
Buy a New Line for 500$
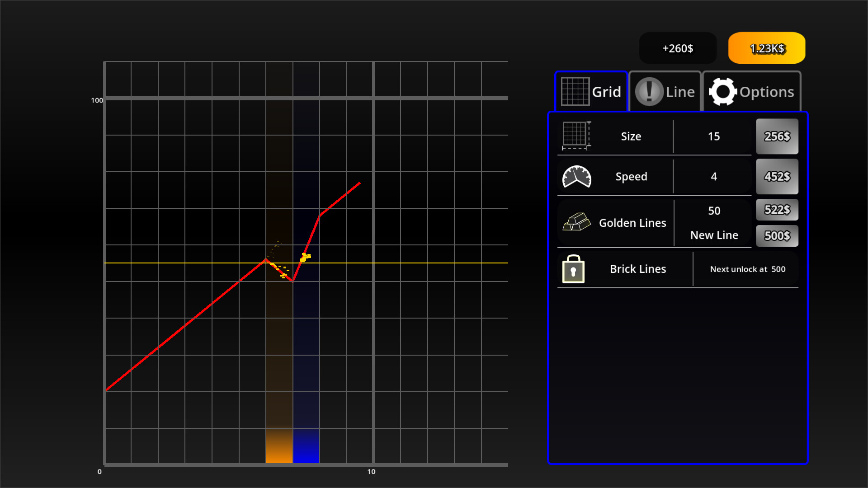coord(777,235)
